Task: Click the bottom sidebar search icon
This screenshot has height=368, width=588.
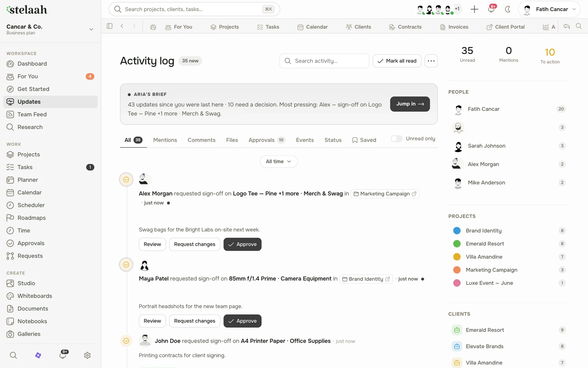Action: click(13, 355)
